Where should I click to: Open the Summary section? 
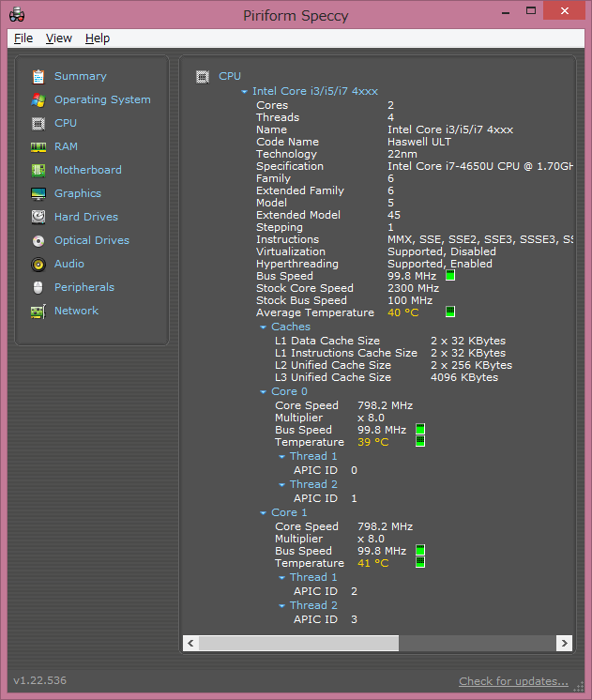coord(81,76)
